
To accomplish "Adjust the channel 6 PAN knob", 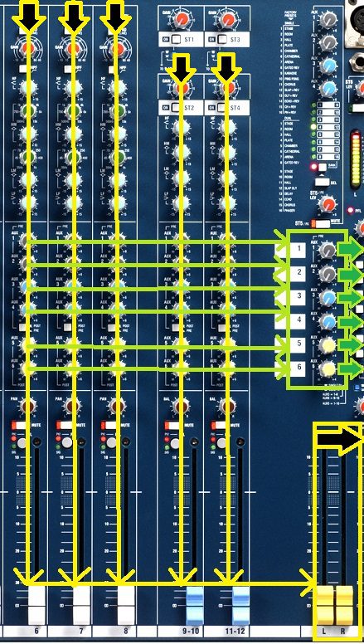I will tap(28, 406).
